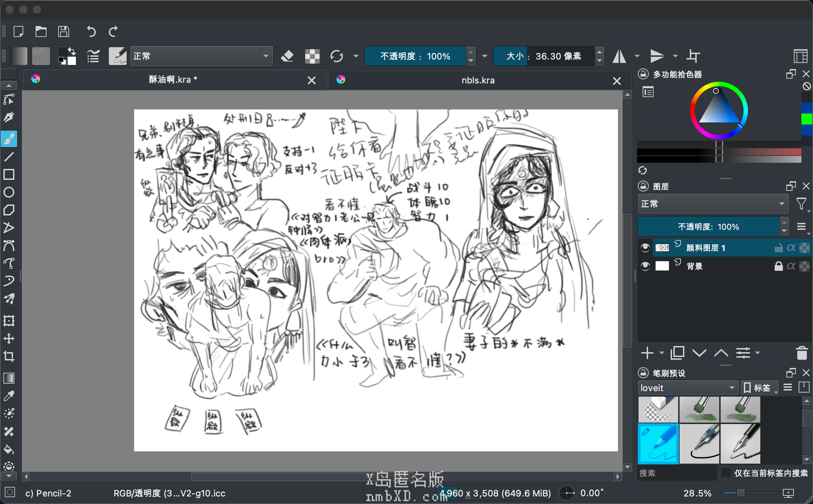Select the freehand brush tool
This screenshot has width=813, height=504.
[9, 139]
